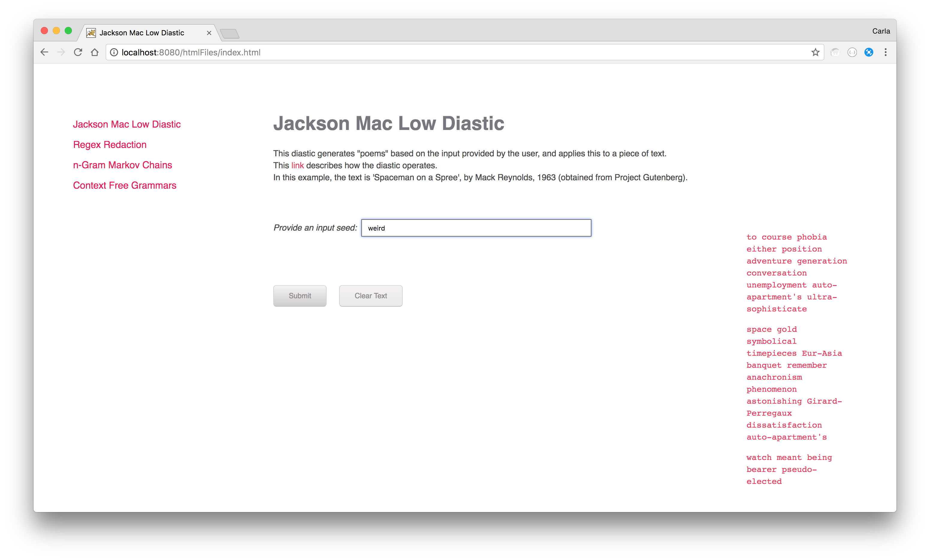The image size is (930, 560).
Task: View site info for localhost
Action: tap(114, 52)
